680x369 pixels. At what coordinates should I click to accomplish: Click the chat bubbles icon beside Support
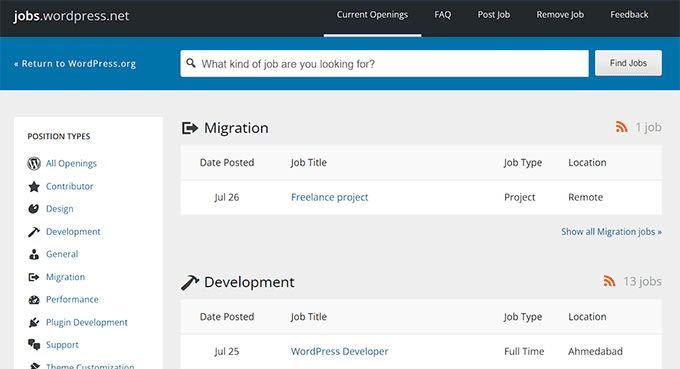(34, 345)
